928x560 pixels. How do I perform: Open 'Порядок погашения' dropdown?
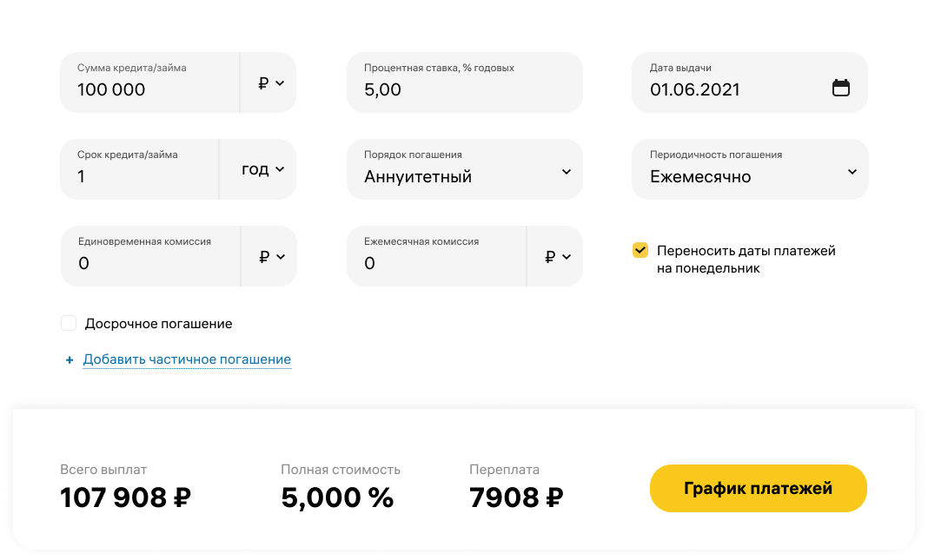[x=464, y=170]
